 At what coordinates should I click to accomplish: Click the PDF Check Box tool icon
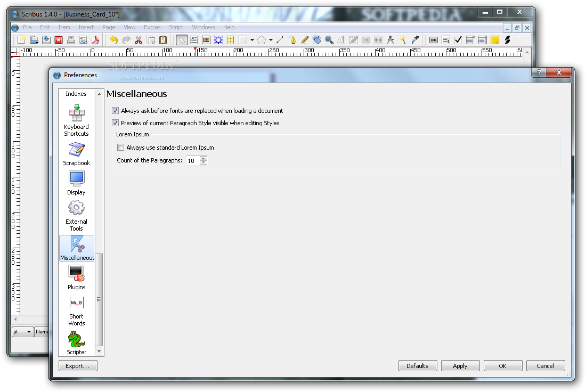point(458,40)
